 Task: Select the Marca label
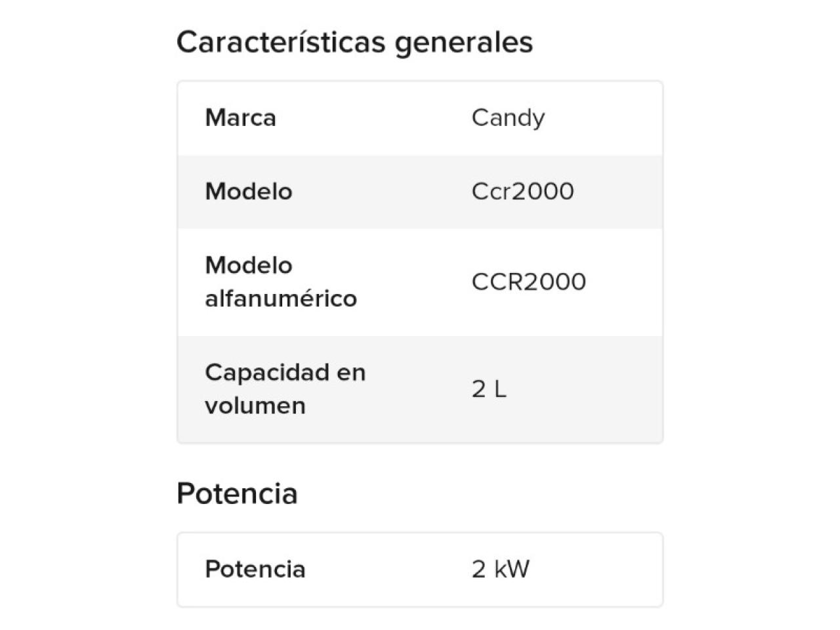[x=240, y=118]
